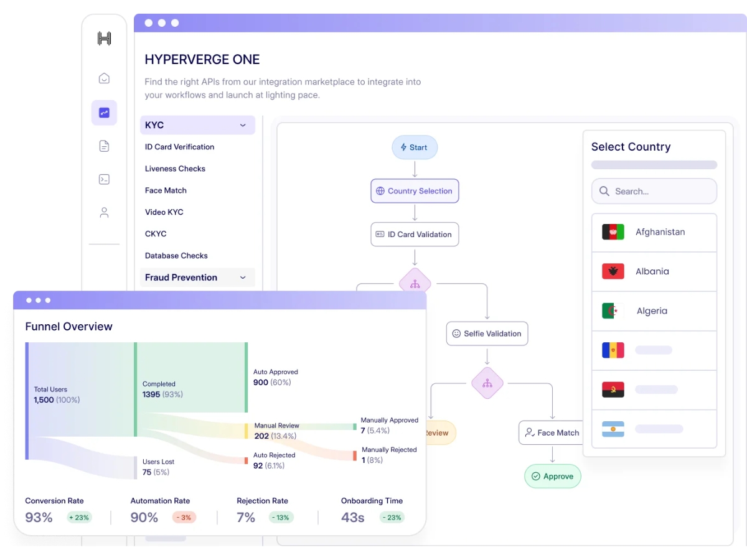The image size is (747, 560).
Task: Click the 93% Conversion Rate value
Action: click(39, 517)
